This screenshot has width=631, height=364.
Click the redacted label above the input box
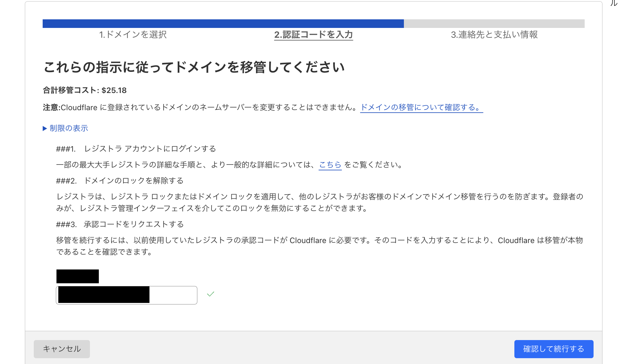77,276
